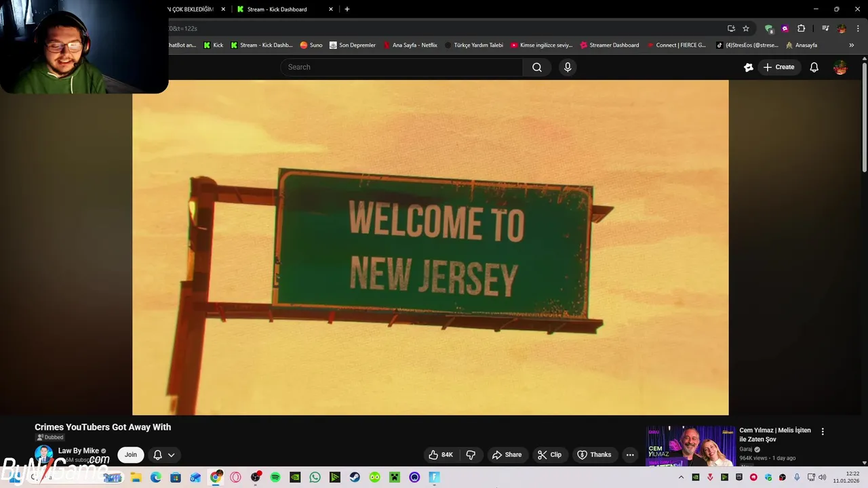Open volume speaker icon in system tray
This screenshot has height=488, width=868.
pos(822,477)
